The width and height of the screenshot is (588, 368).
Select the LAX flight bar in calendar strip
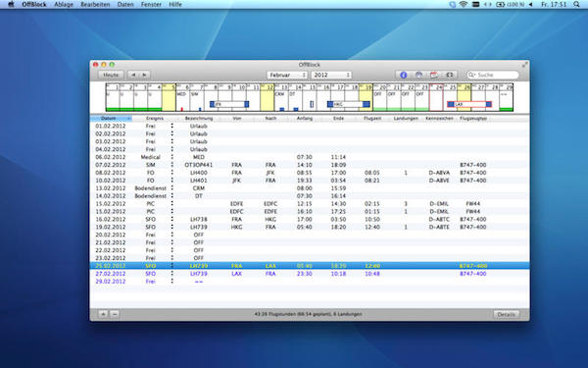click(469, 104)
